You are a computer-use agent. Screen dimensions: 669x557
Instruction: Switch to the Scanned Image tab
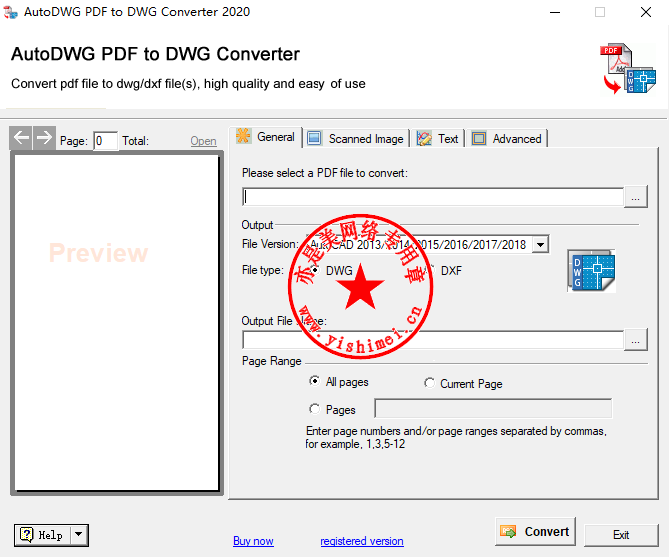pos(356,139)
